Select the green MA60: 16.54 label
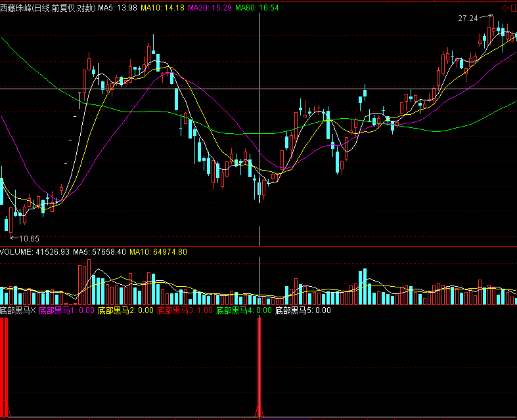Image resolution: width=517 pixels, height=420 pixels. 257,8
